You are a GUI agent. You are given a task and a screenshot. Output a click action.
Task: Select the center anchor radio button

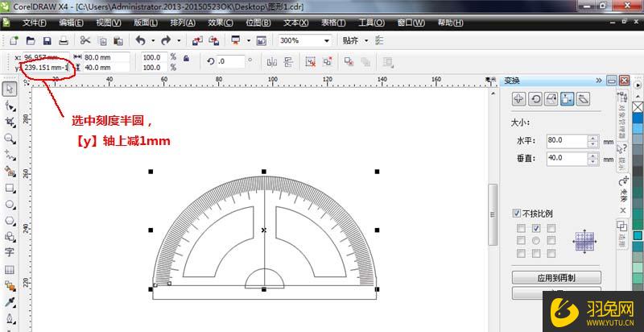[535, 241]
